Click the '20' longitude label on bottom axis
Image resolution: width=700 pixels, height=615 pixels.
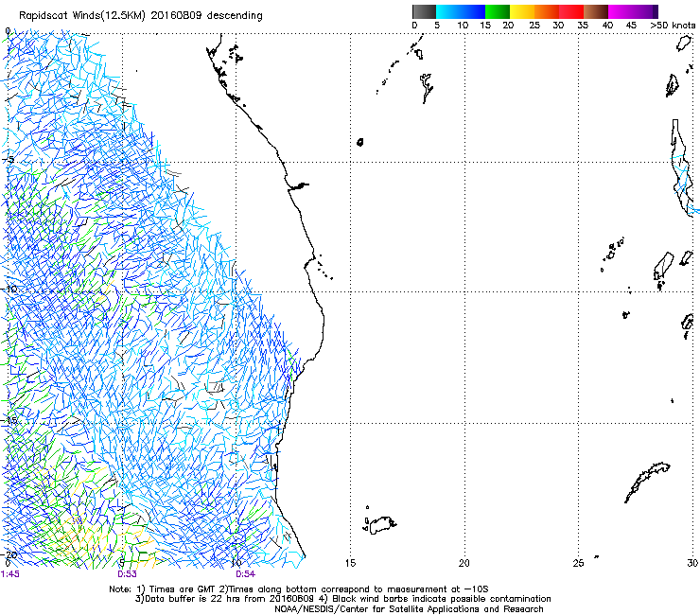click(464, 563)
